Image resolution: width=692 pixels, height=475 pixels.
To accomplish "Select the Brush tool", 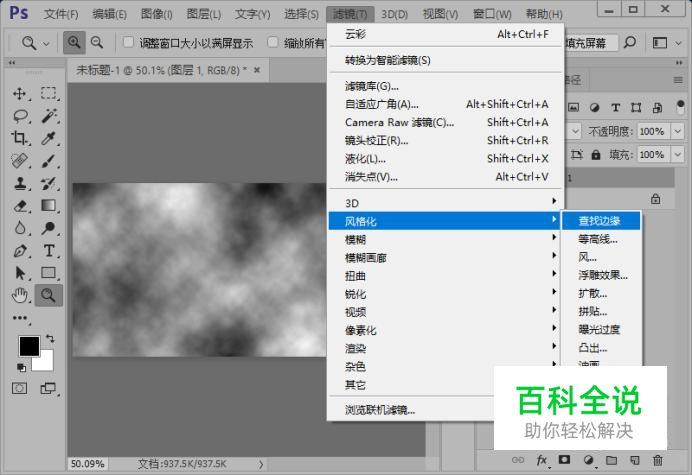I will coord(48,161).
